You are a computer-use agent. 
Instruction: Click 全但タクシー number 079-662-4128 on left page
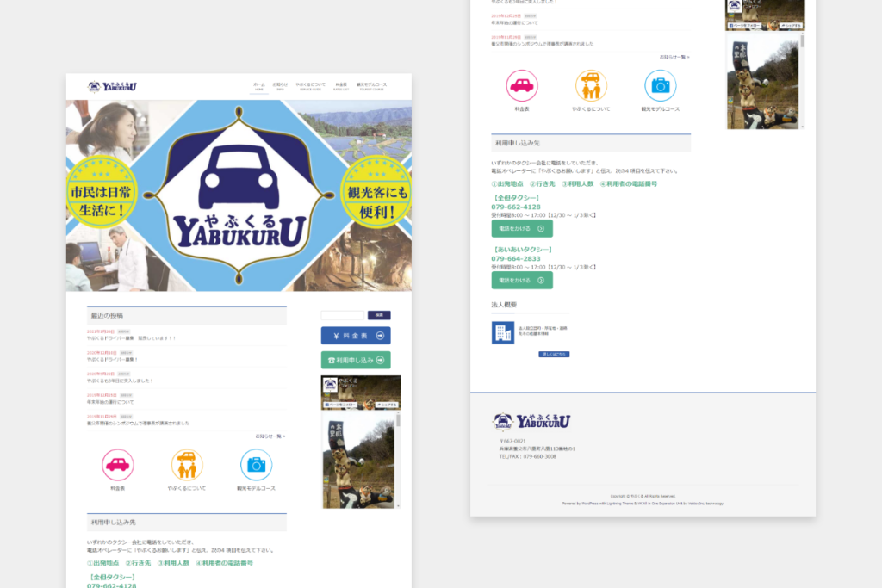[111, 585]
